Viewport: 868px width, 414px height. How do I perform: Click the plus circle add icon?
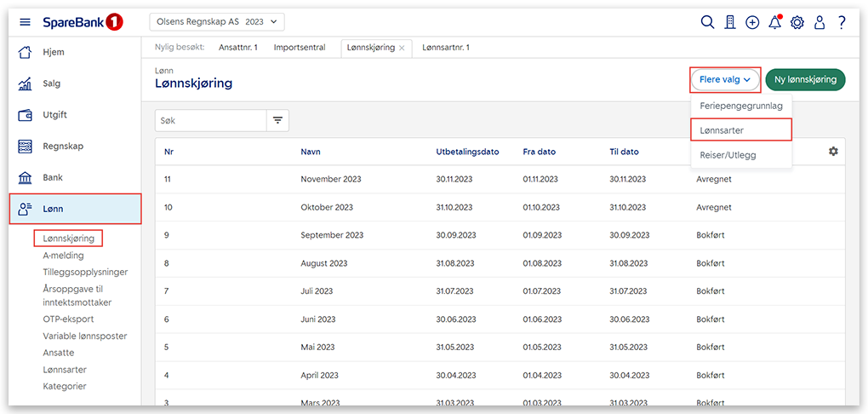[752, 22]
